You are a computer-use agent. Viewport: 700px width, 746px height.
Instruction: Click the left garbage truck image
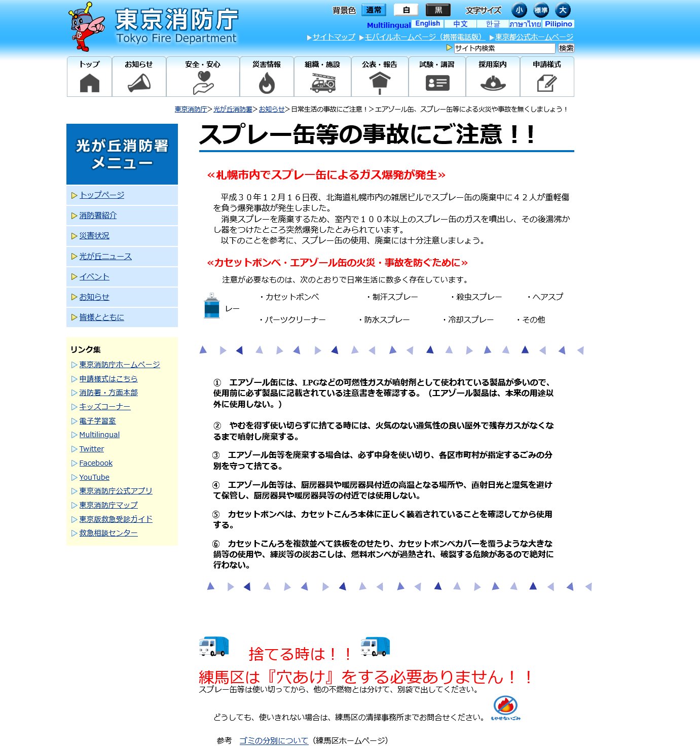coord(214,646)
